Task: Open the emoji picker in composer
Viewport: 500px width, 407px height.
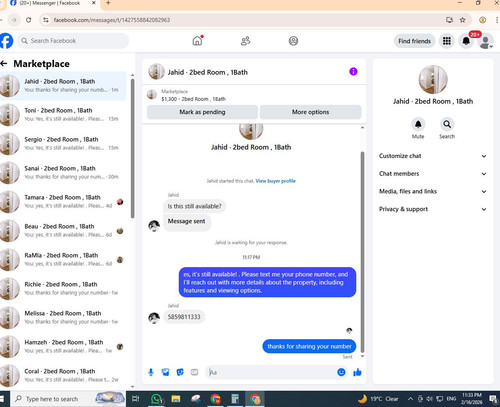Action: tap(341, 372)
